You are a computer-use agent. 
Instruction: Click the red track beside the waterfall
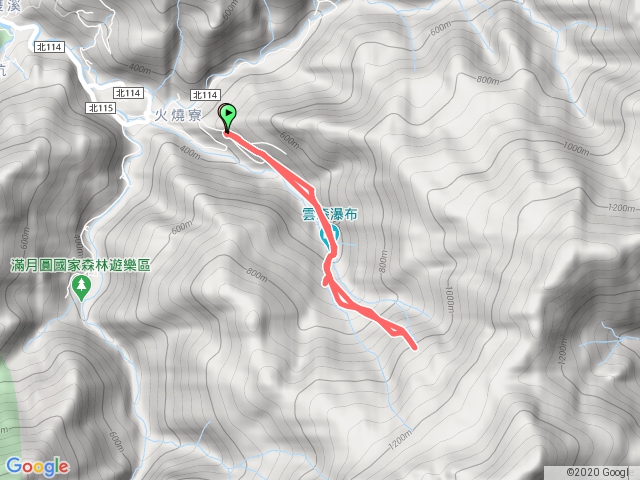click(x=329, y=230)
